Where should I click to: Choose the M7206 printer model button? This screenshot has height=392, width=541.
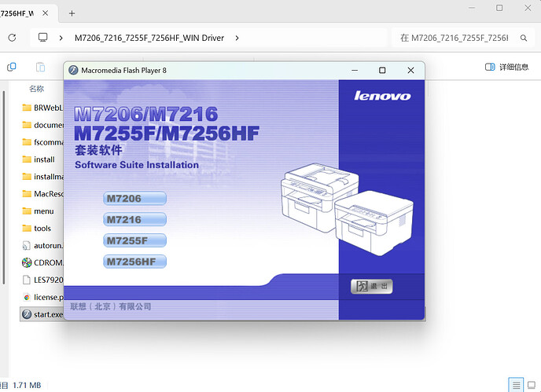point(134,199)
